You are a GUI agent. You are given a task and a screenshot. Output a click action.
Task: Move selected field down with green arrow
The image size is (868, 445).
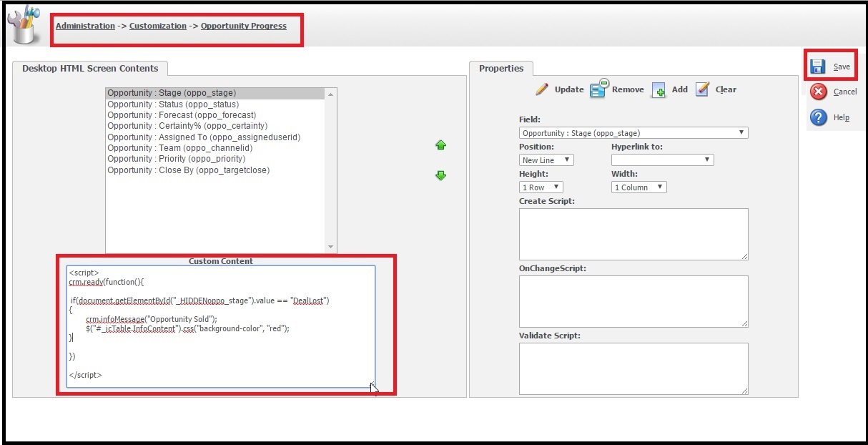pyautogui.click(x=440, y=175)
